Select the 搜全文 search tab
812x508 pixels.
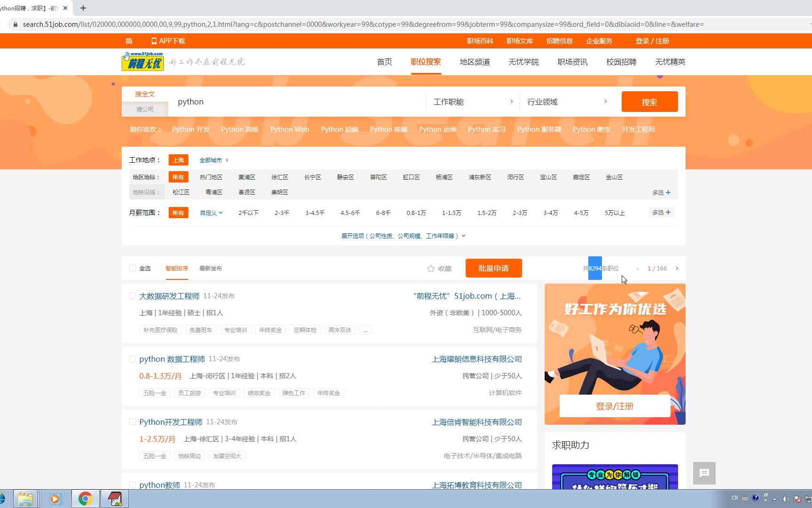145,94
